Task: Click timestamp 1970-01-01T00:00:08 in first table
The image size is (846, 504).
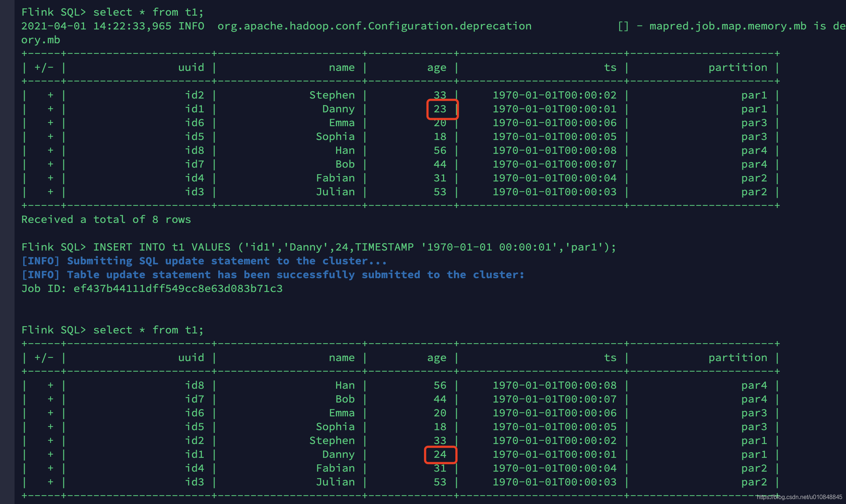Action: click(x=554, y=151)
